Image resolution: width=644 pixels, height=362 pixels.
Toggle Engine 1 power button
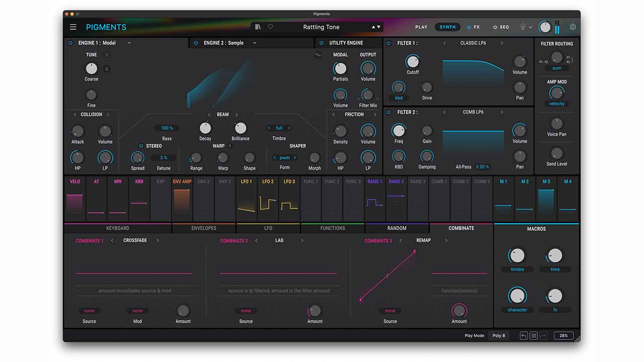[x=70, y=43]
